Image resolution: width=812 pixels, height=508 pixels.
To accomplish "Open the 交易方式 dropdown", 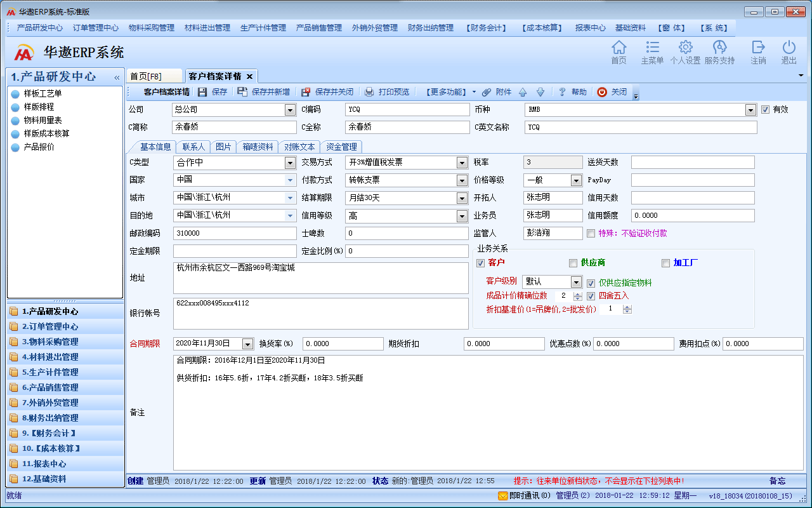I will [462, 163].
